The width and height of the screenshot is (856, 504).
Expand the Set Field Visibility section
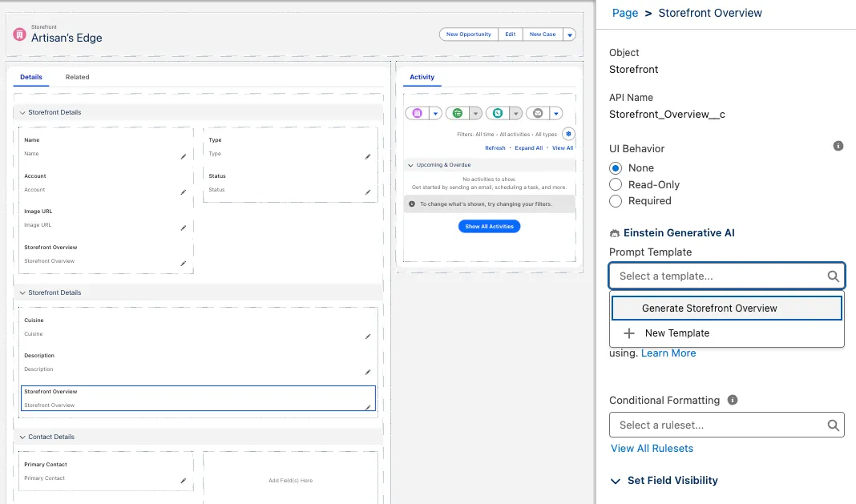[x=616, y=481]
